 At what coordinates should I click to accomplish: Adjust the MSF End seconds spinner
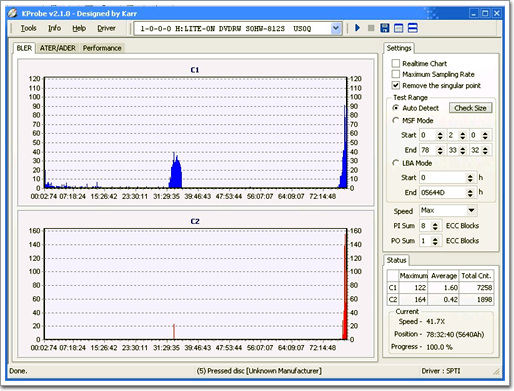[x=463, y=150]
